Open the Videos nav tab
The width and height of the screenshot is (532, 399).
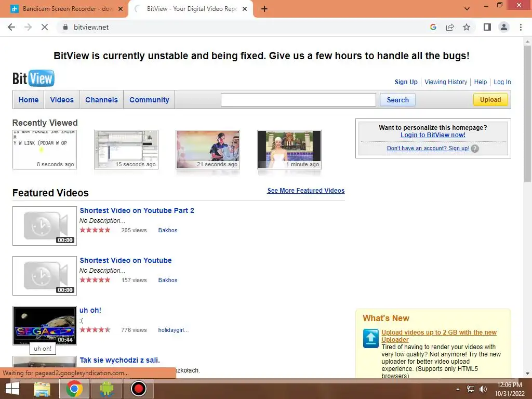(62, 100)
